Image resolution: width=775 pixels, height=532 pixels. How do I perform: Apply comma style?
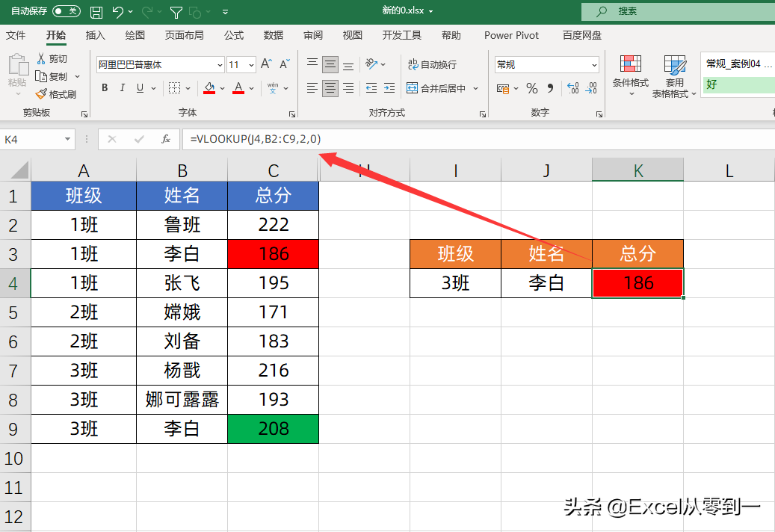(x=550, y=88)
